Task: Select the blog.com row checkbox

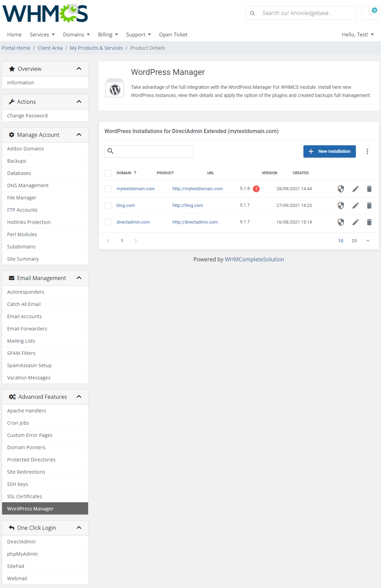Action: point(108,206)
